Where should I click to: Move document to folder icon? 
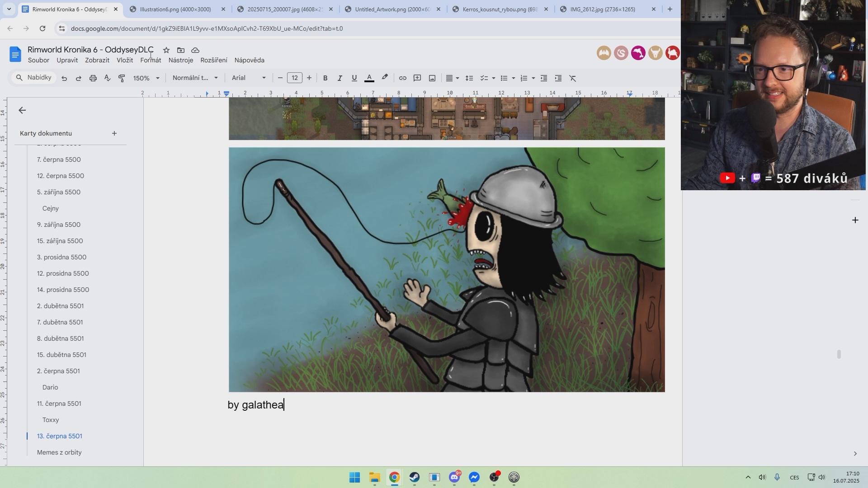(x=181, y=50)
